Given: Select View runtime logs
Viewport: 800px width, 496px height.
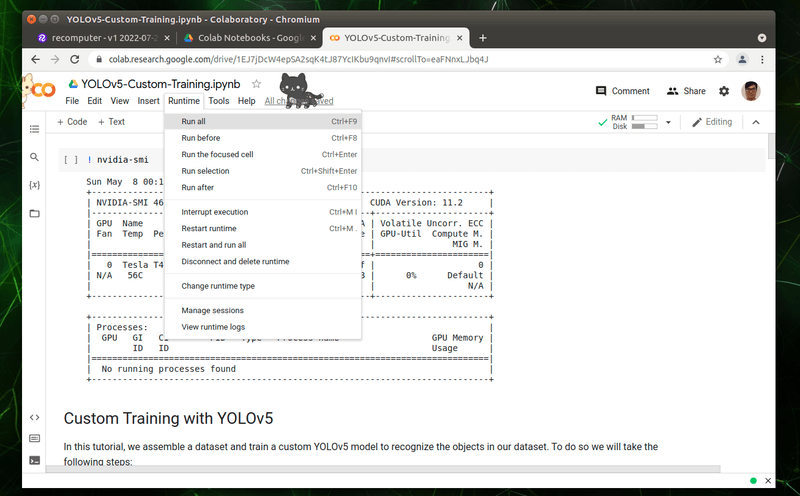Looking at the screenshot, I should coord(263,327).
